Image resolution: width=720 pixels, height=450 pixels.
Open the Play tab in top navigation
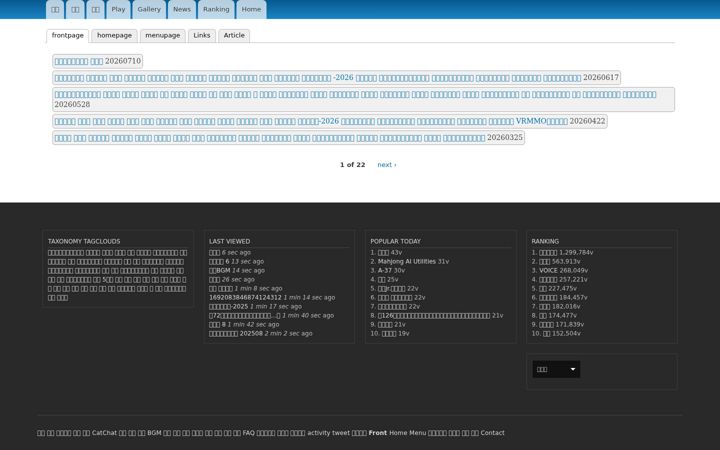point(118,9)
